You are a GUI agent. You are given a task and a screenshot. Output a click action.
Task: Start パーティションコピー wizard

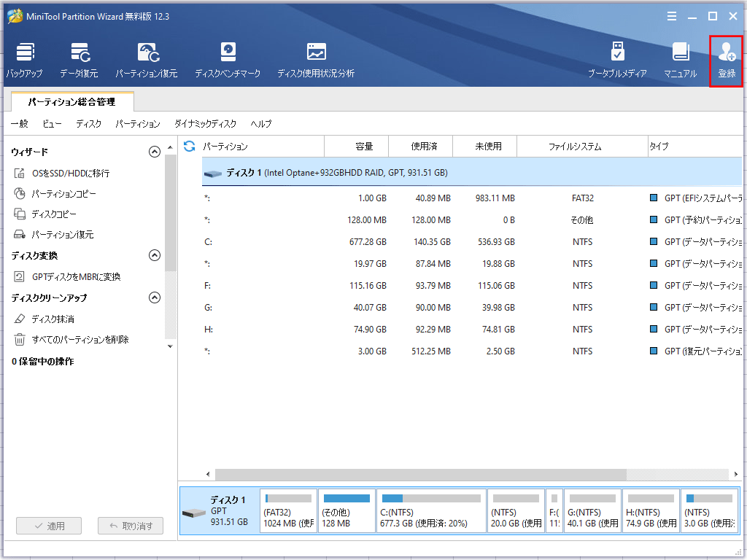click(x=55, y=194)
